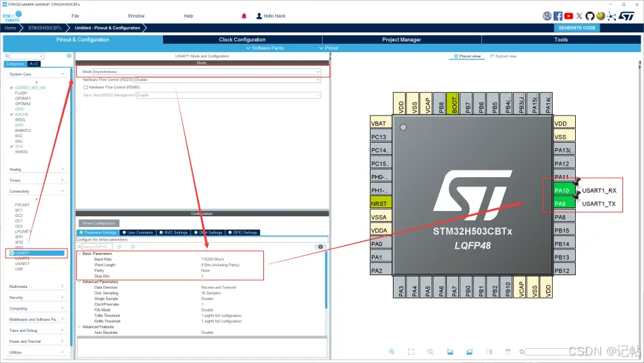
Task: Toggle the vertical split view icon
Action: click(489, 352)
